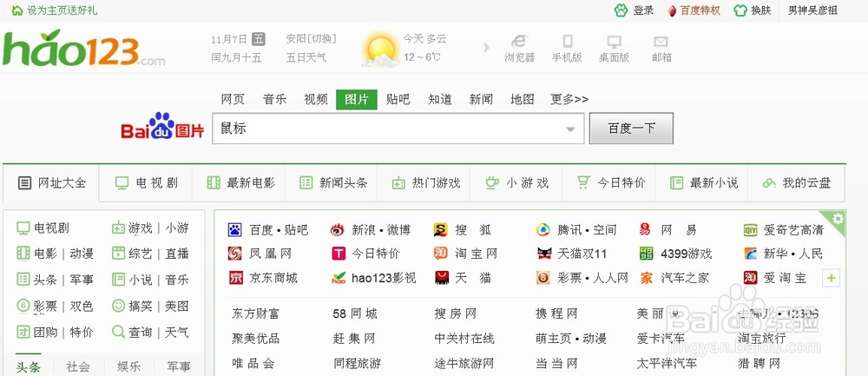
Task: Switch to the 社会 news tab
Action: click(78, 366)
